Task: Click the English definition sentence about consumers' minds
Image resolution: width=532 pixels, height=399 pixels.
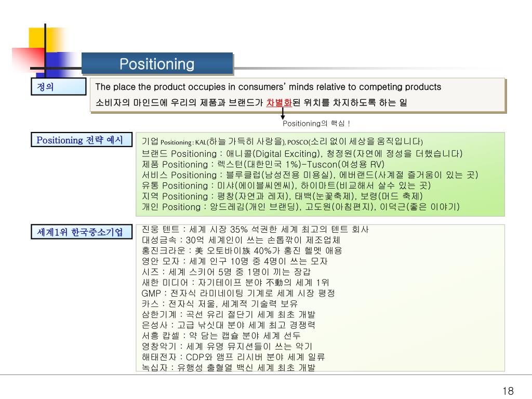Action: click(268, 87)
